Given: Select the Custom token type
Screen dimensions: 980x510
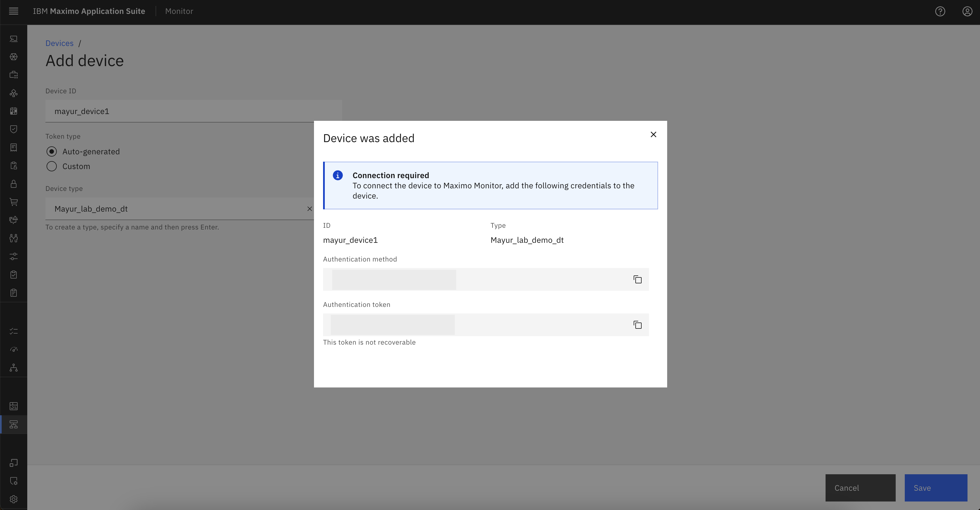Looking at the screenshot, I should (x=52, y=167).
